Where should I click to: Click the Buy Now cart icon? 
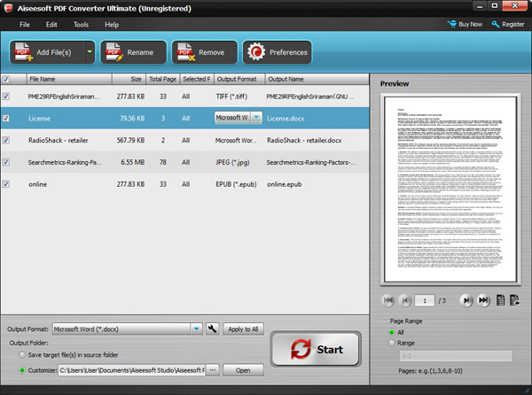[452, 24]
